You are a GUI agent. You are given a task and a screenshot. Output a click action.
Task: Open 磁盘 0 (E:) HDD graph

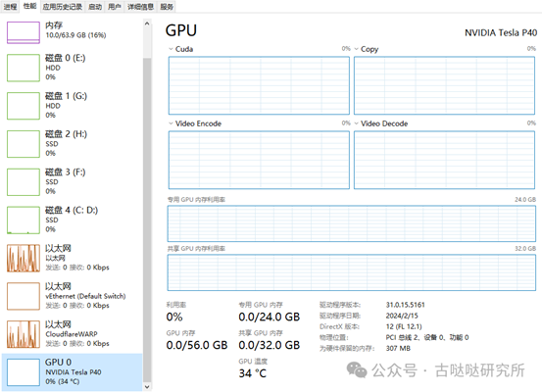click(24, 68)
